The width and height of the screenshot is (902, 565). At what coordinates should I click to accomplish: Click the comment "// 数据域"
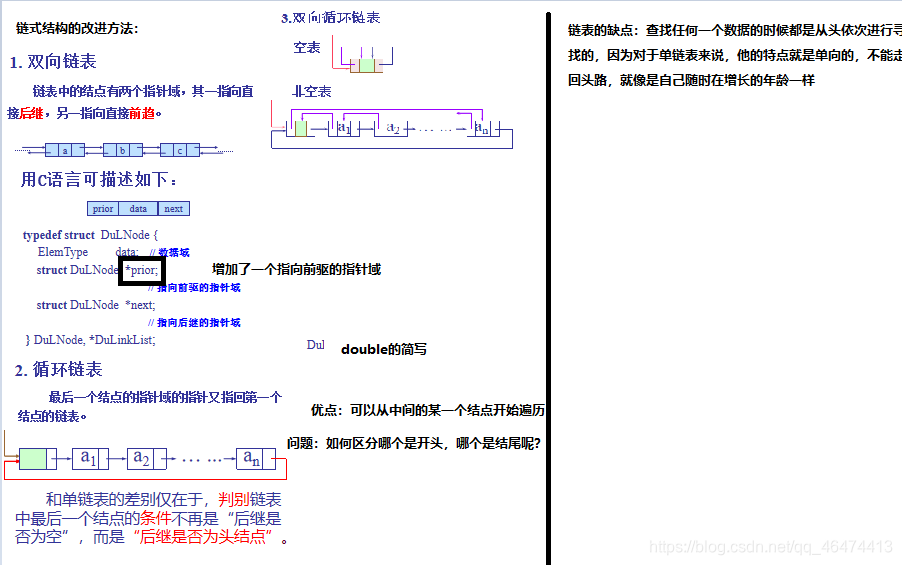click(x=169, y=252)
